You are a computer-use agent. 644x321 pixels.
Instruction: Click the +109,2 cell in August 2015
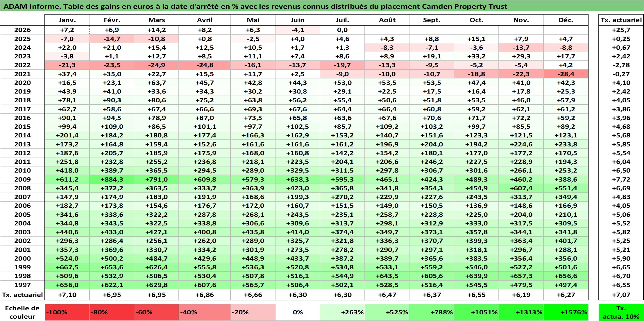pos(387,127)
